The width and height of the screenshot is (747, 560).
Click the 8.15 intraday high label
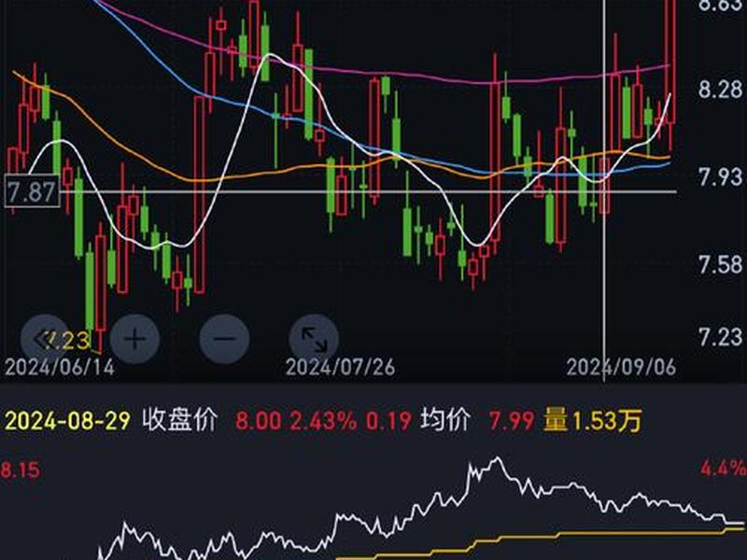20,470
